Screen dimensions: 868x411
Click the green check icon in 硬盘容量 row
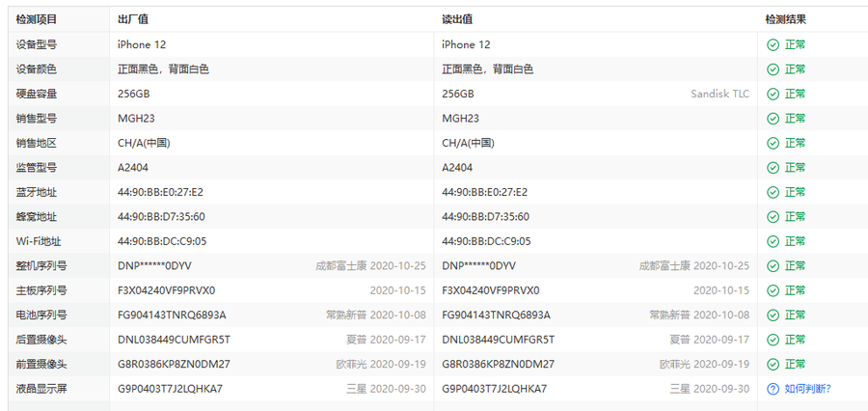773,95
